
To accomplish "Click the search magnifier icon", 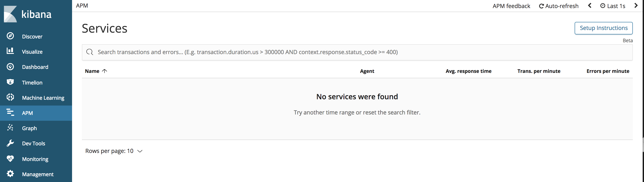I will 90,52.
